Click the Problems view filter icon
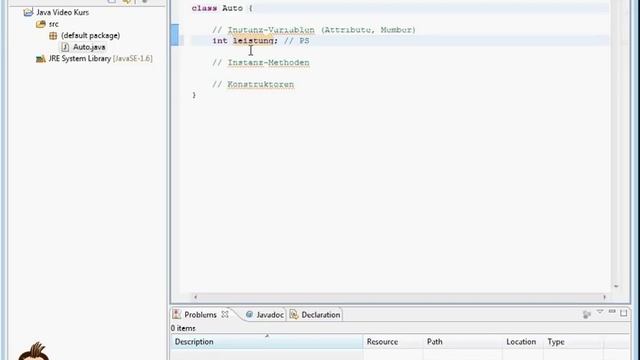 coord(587,314)
